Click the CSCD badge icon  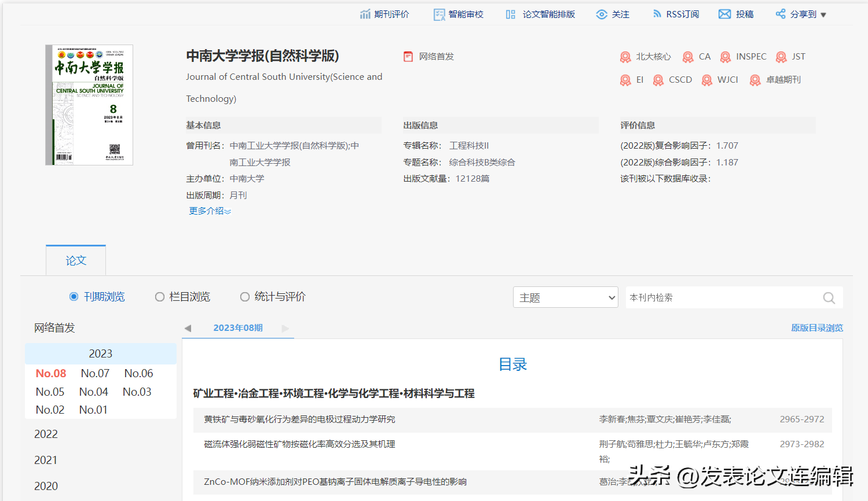point(658,80)
